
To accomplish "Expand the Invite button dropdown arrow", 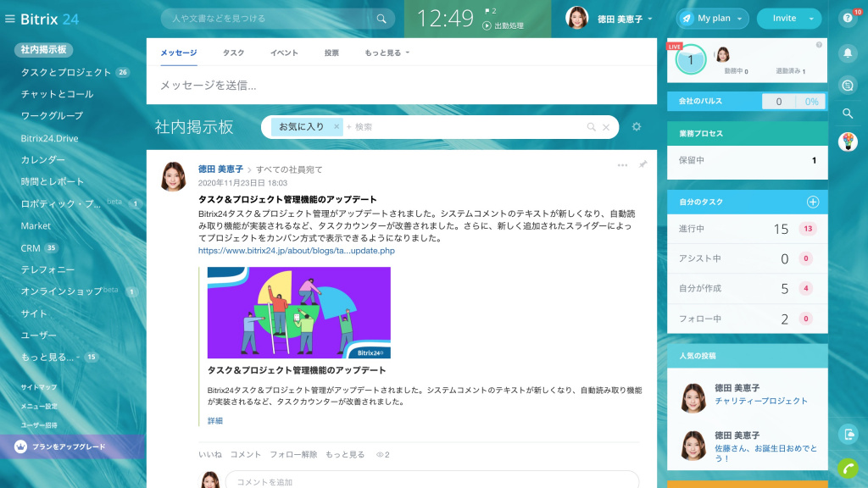I will pyautogui.click(x=811, y=19).
